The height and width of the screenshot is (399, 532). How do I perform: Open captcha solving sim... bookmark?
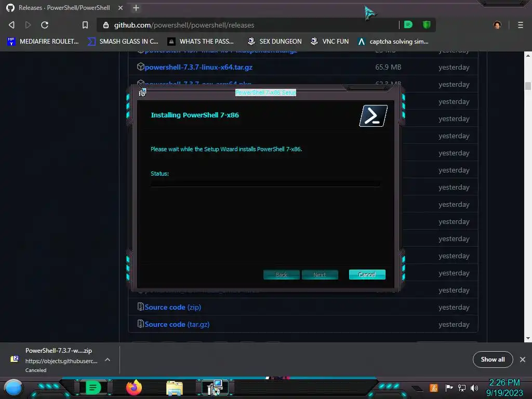point(393,42)
